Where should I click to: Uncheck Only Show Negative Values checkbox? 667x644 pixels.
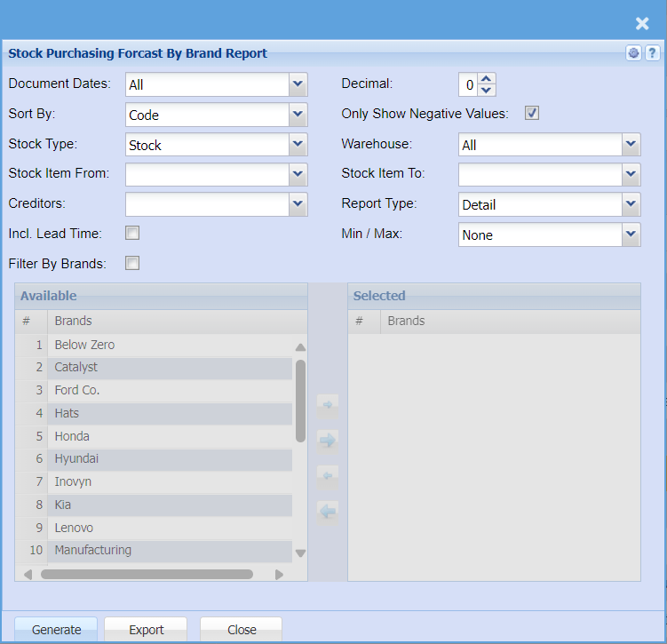(x=532, y=114)
